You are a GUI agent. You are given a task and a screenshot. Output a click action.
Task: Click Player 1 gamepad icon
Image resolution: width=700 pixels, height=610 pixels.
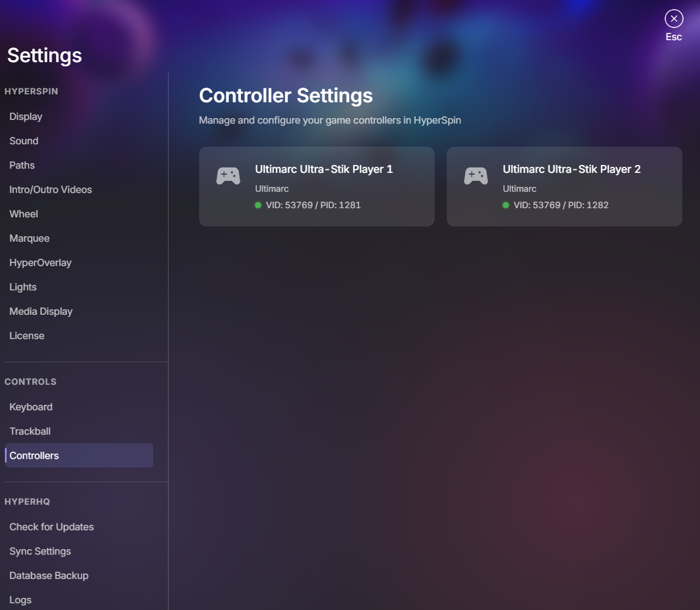228,177
